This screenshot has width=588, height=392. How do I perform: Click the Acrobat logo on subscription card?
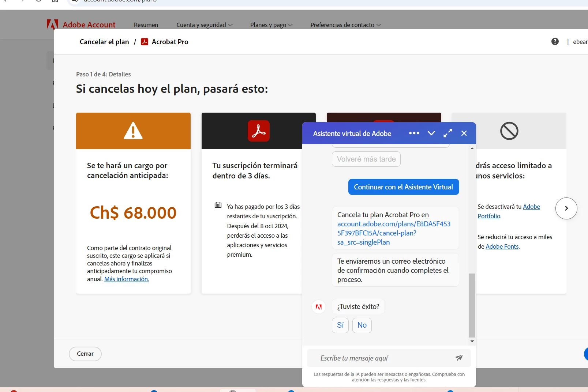tap(258, 131)
